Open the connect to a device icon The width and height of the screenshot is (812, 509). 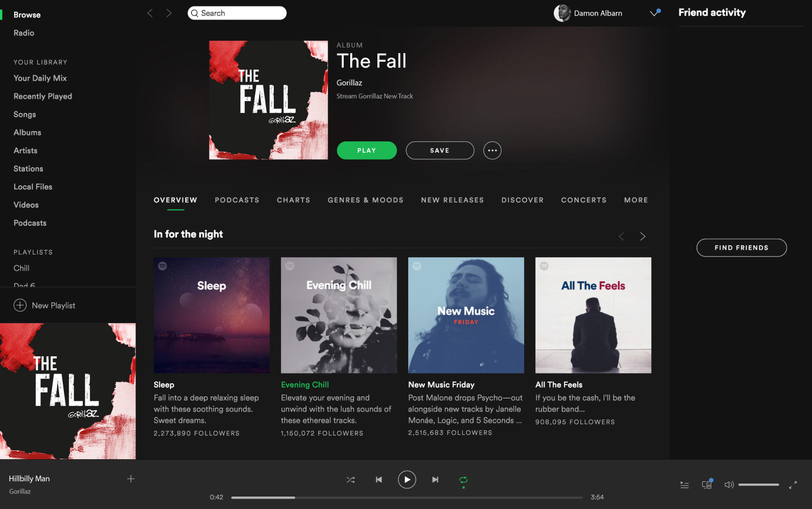[707, 484]
